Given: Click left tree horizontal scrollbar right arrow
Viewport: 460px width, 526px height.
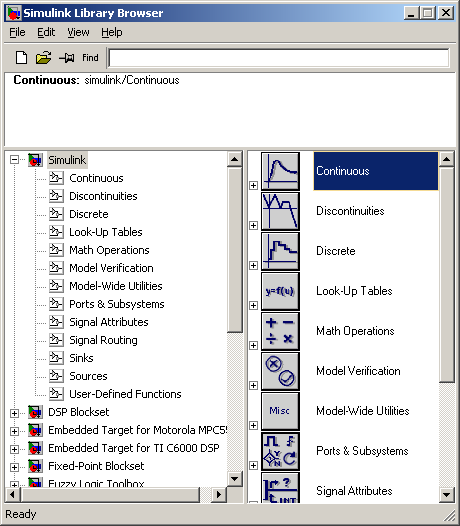Looking at the screenshot, I should tap(219, 494).
